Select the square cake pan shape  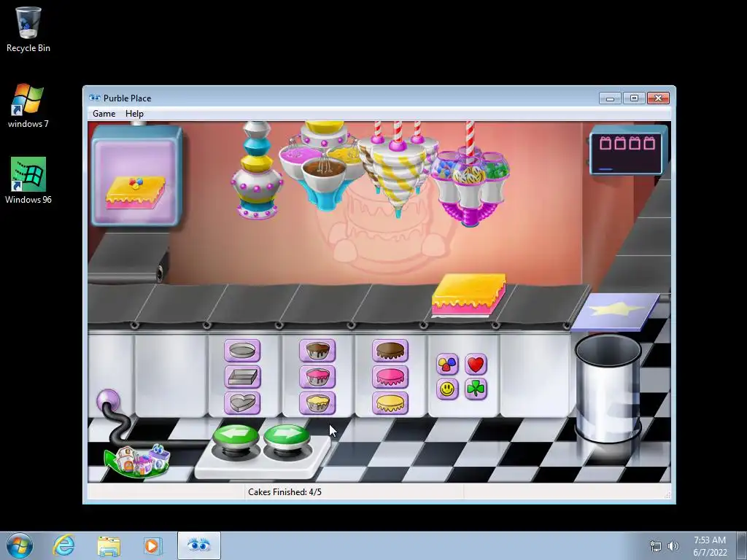click(242, 377)
